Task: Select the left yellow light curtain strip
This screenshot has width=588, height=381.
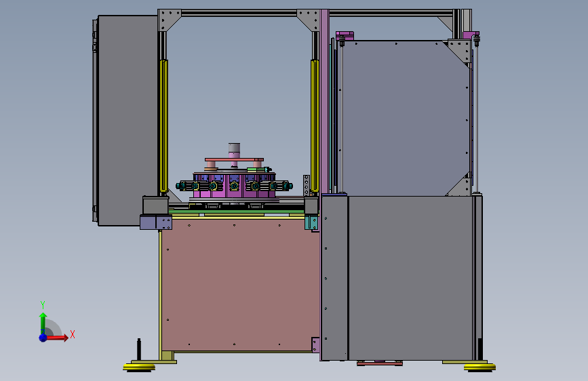Action: pyautogui.click(x=163, y=125)
